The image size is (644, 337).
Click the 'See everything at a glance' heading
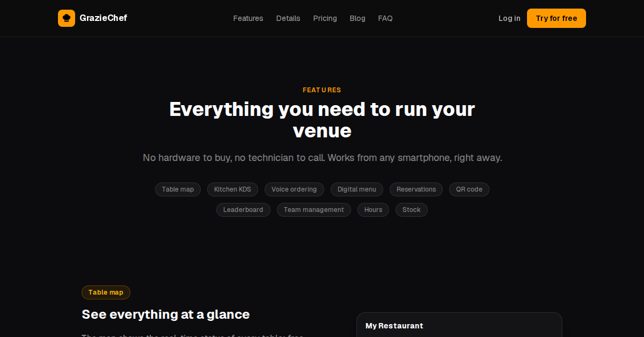[166, 314]
